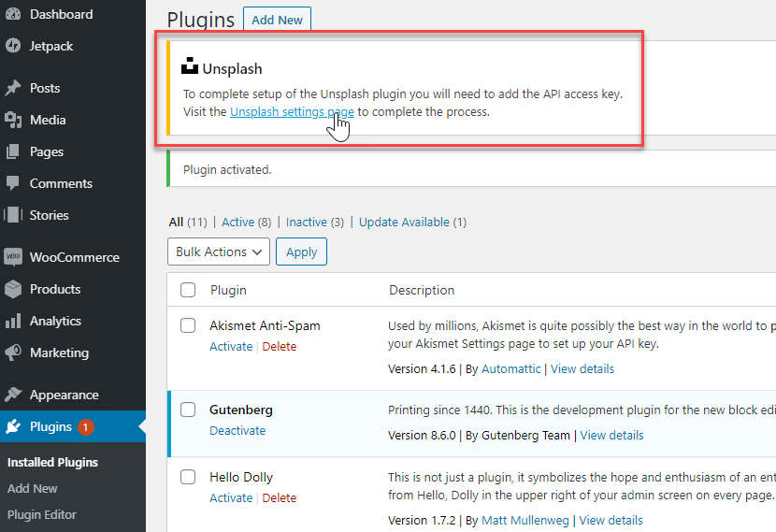The image size is (776, 532).
Task: View details for Hello Dolly
Action: coord(611,520)
